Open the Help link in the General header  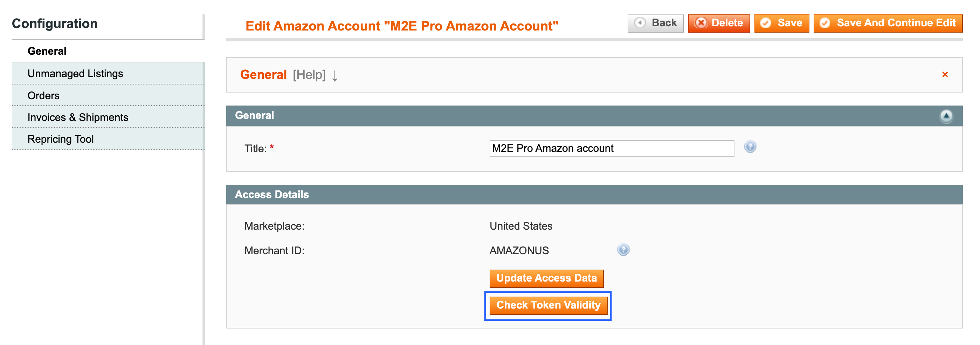point(309,75)
